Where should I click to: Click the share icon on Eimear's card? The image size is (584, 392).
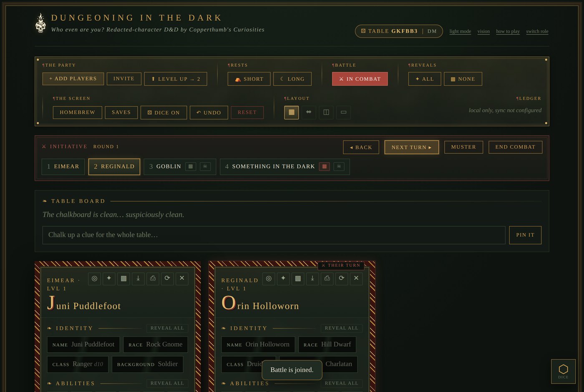click(x=153, y=279)
